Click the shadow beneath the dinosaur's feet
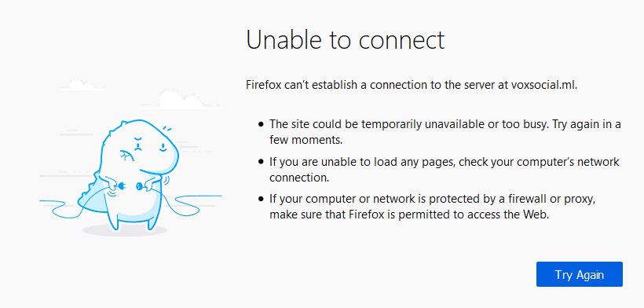Screen dimensions: 644x308 tap(124, 230)
